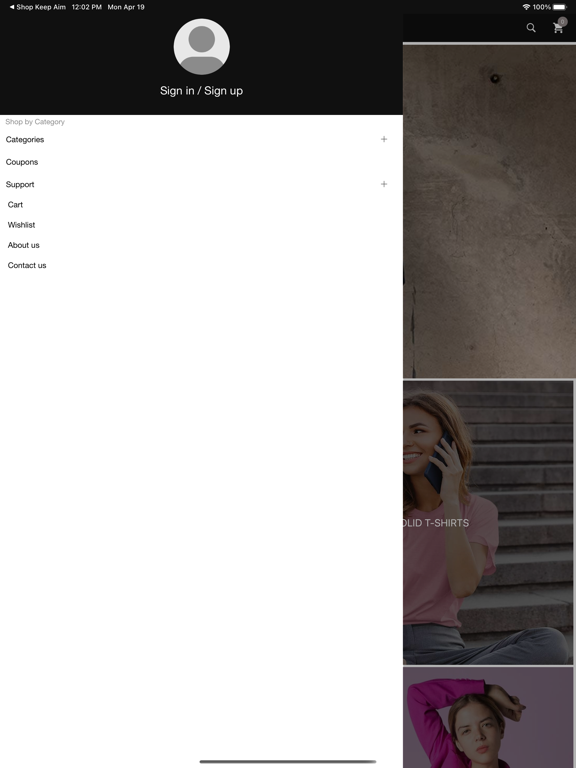Screen dimensions: 576x768
Task: Tap the profile avatar icon
Action: [x=201, y=47]
